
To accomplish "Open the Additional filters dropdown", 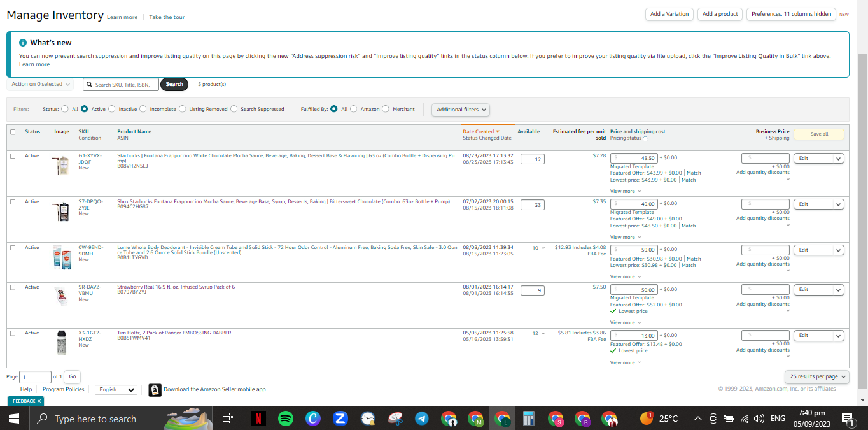I will [461, 110].
